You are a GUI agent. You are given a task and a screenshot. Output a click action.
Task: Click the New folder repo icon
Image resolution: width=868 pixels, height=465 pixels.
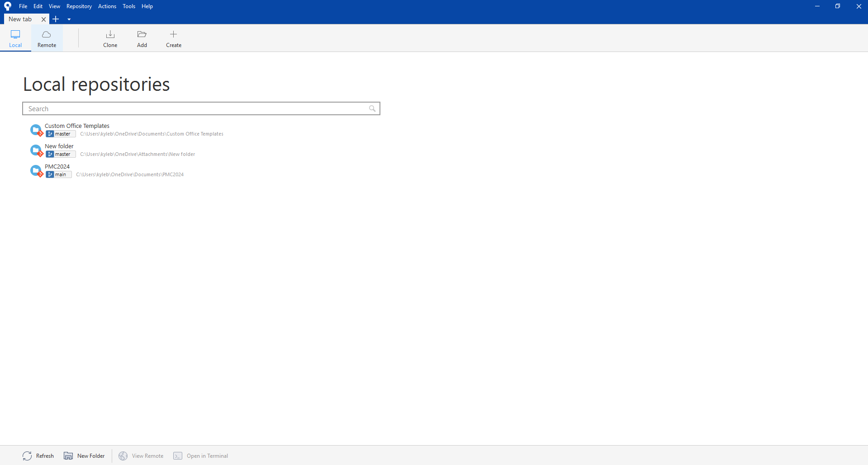point(36,150)
